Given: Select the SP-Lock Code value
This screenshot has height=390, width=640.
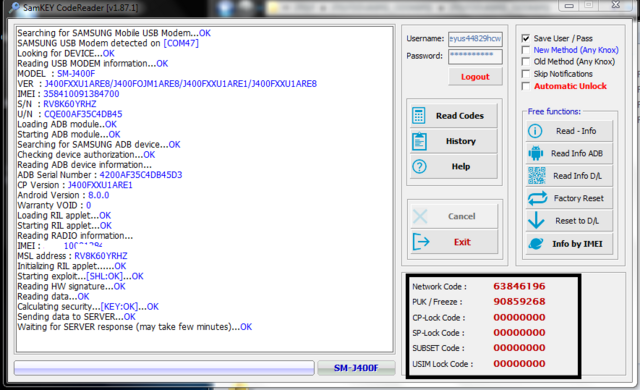Looking at the screenshot, I should [519, 333].
